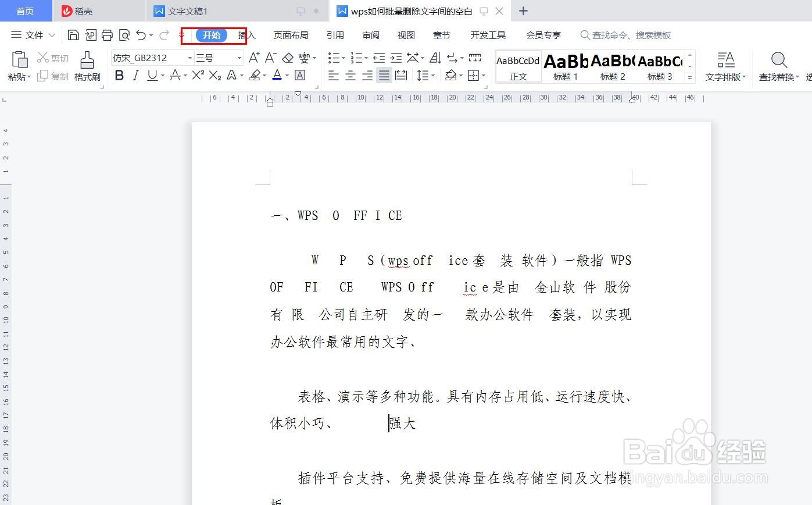Decrease font size with A- icon
The image size is (812, 505).
[x=270, y=58]
